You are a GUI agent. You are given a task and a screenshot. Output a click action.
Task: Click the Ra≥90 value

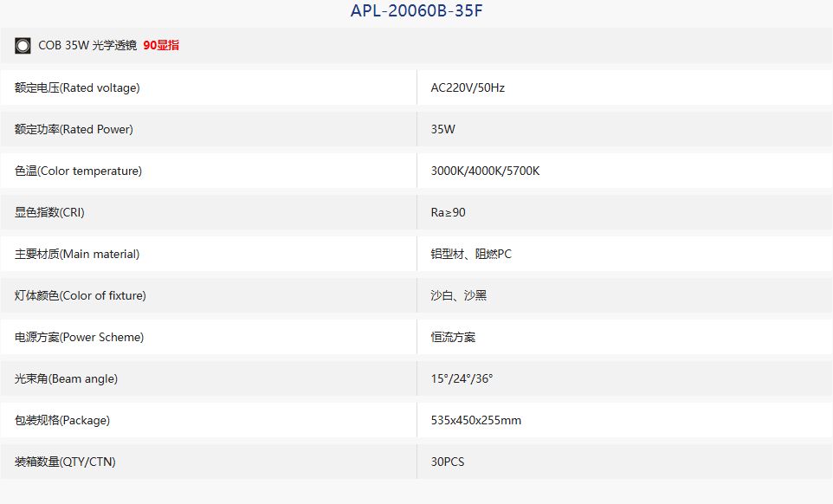(448, 212)
